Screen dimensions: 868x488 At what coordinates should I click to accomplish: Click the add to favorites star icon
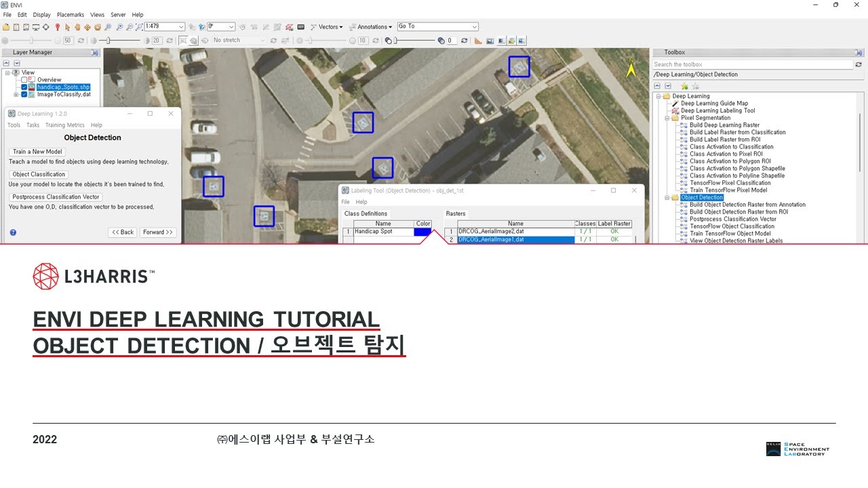click(684, 86)
